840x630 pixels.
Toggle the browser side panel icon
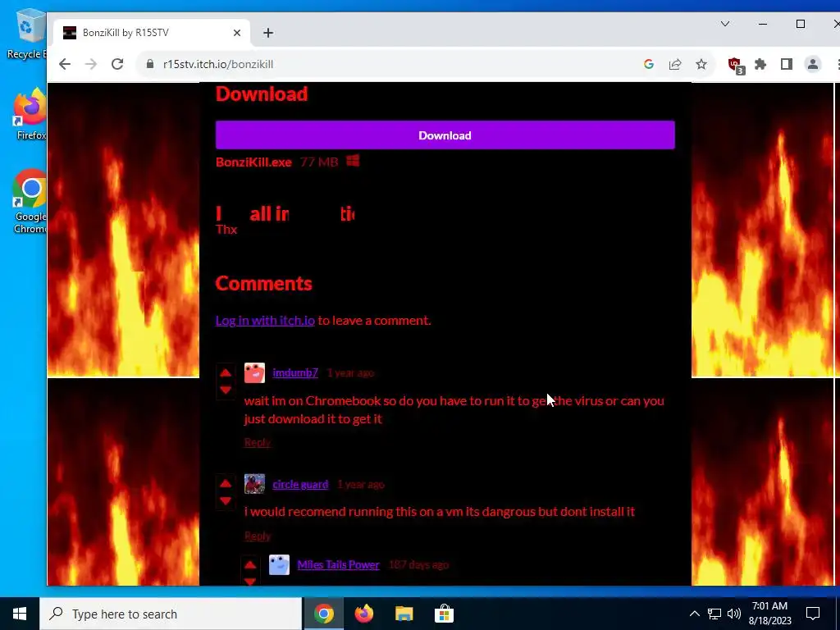(787, 64)
